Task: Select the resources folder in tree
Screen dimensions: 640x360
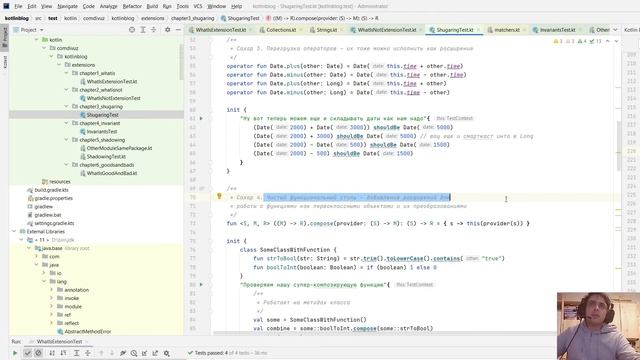Action: [60, 182]
